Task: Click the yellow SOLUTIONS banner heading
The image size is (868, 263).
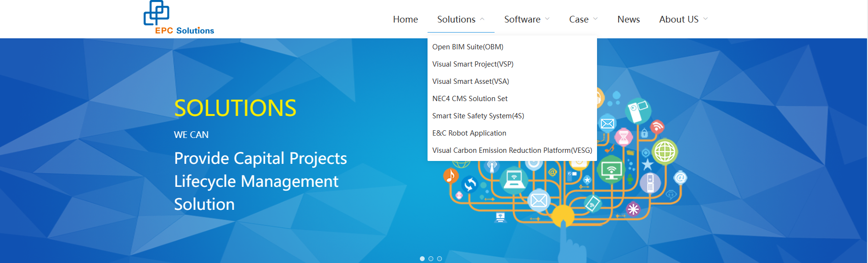Action: (235, 108)
